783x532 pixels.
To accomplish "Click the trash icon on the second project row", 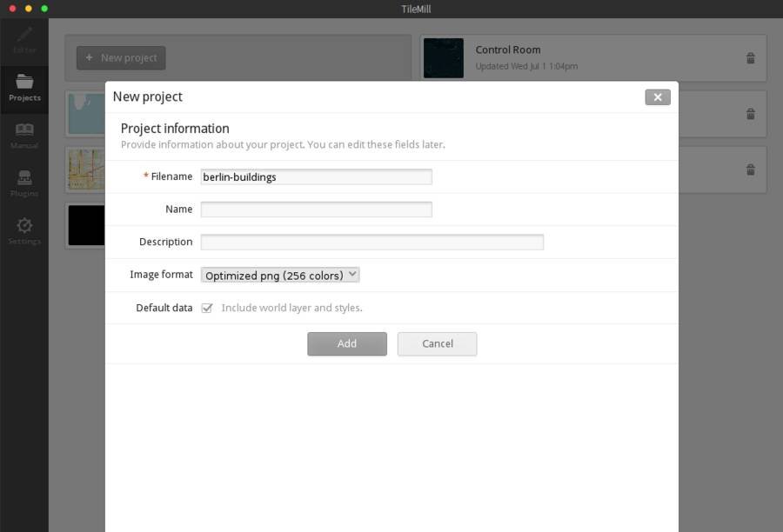I will (x=750, y=114).
